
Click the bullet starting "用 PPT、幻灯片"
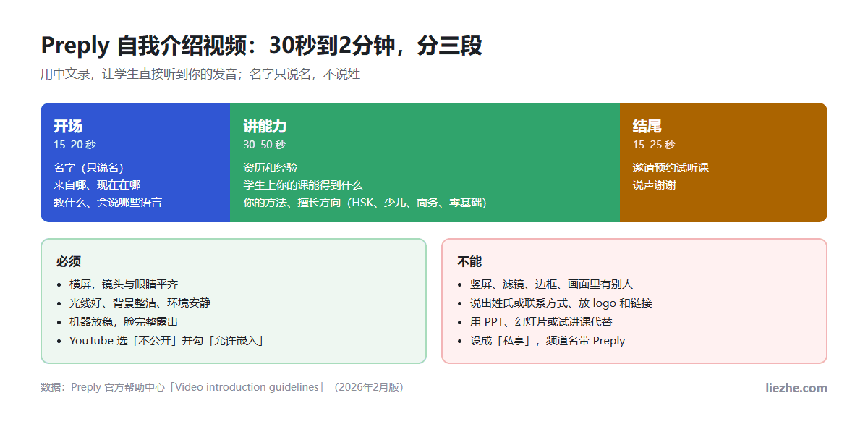click(x=541, y=321)
